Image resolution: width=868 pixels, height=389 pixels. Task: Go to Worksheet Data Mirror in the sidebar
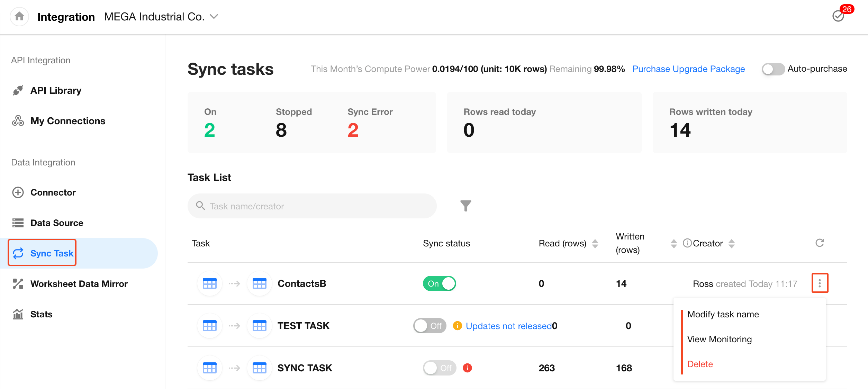pos(79,284)
